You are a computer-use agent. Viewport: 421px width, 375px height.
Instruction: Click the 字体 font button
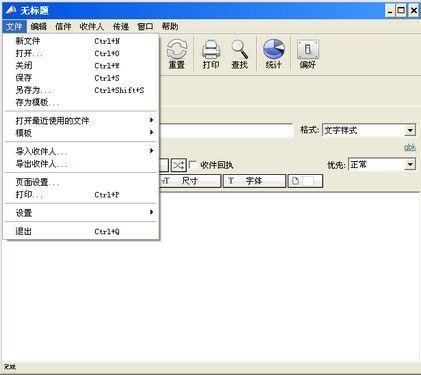coord(254,181)
